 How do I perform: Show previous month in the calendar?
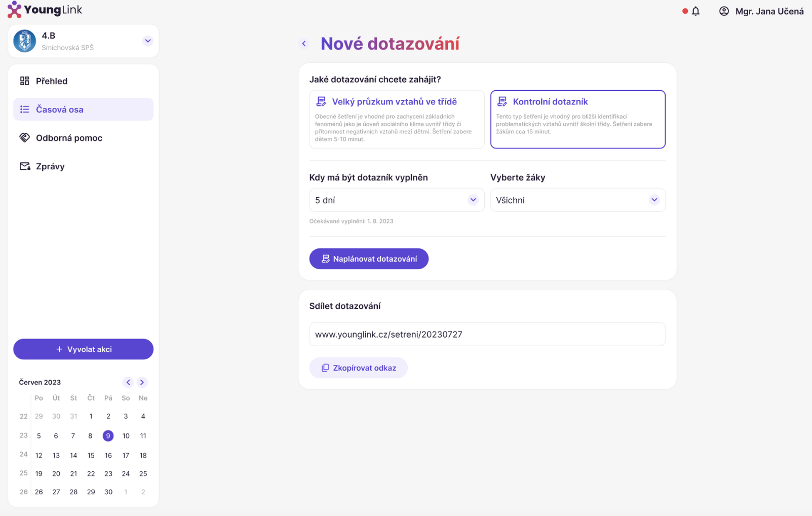tap(128, 382)
